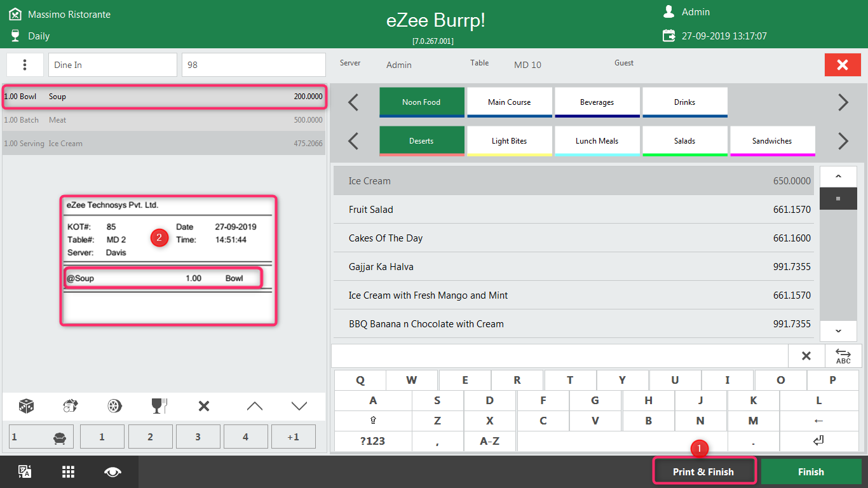
Task: Add the 650.0000 Ice Cream menu item
Action: pyautogui.click(x=574, y=181)
